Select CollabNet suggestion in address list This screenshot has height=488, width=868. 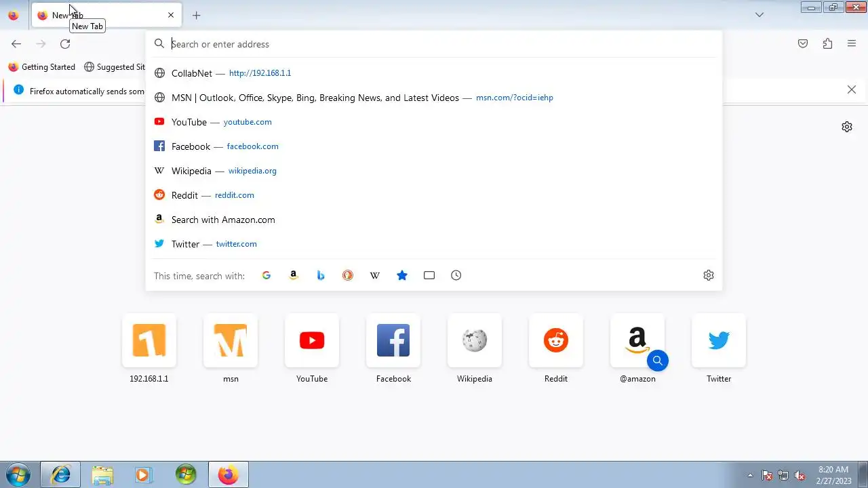click(x=434, y=73)
